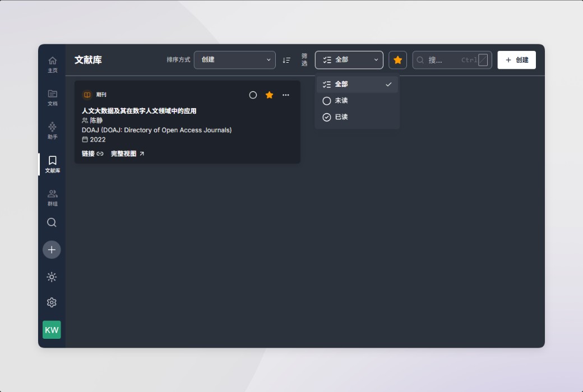Open the 助手 assistant panel
583x392 pixels.
[53, 131]
